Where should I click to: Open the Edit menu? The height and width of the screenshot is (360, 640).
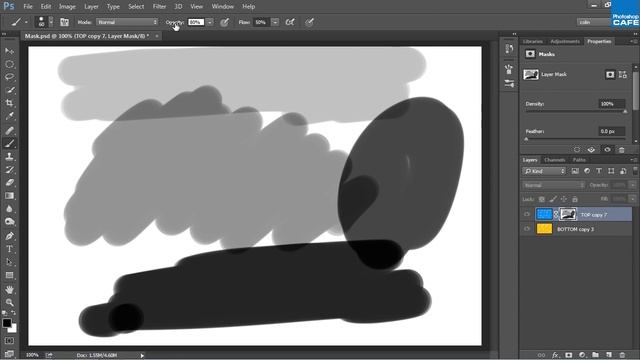pos(46,7)
